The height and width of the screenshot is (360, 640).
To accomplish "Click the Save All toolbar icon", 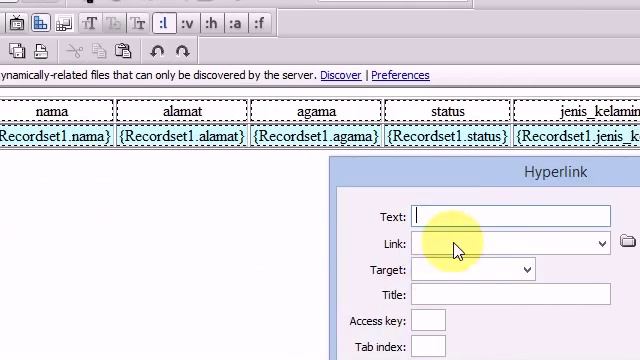I will [17, 51].
